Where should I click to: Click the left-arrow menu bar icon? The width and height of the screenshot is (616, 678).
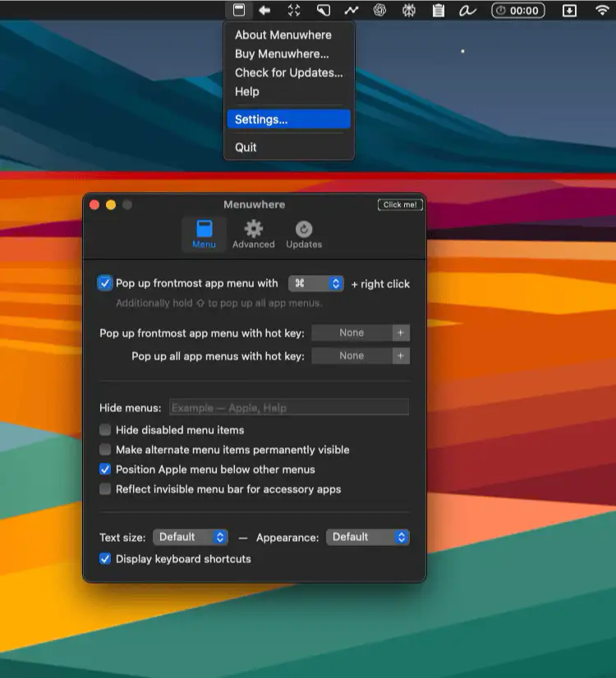(x=264, y=10)
